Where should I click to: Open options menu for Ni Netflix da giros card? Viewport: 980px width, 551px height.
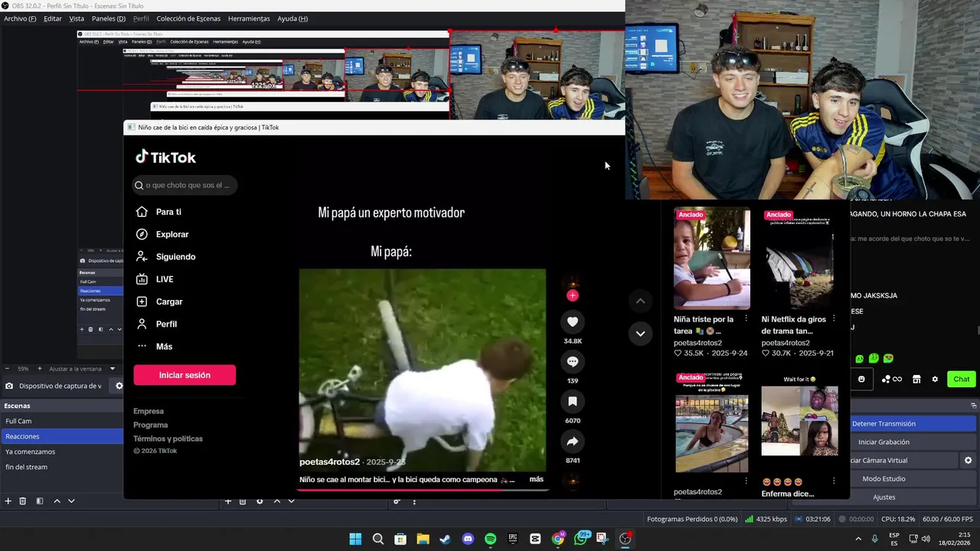point(834,318)
